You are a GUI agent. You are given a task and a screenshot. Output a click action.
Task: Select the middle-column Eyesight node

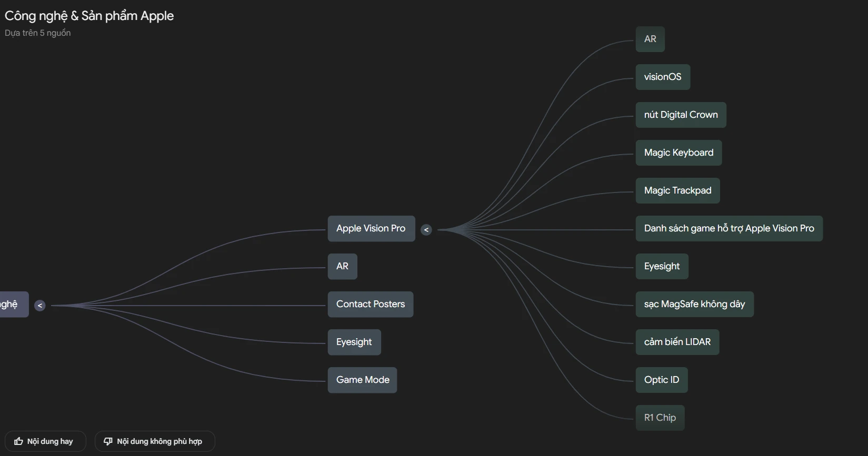pyautogui.click(x=354, y=342)
